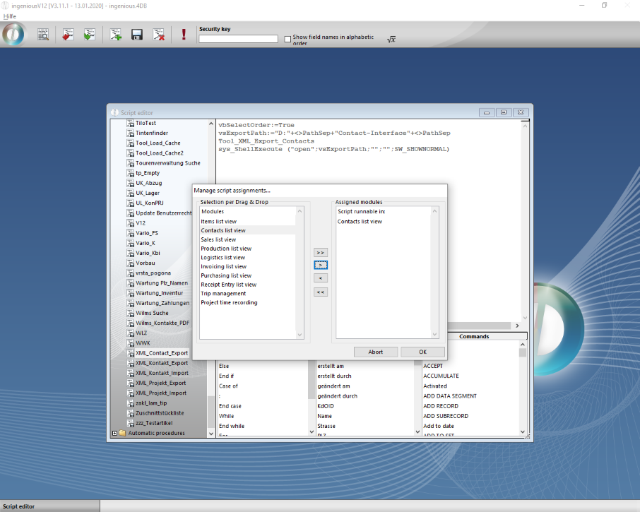Click scroll down arrow of Commands list
The image size is (640, 512).
pos(522,432)
